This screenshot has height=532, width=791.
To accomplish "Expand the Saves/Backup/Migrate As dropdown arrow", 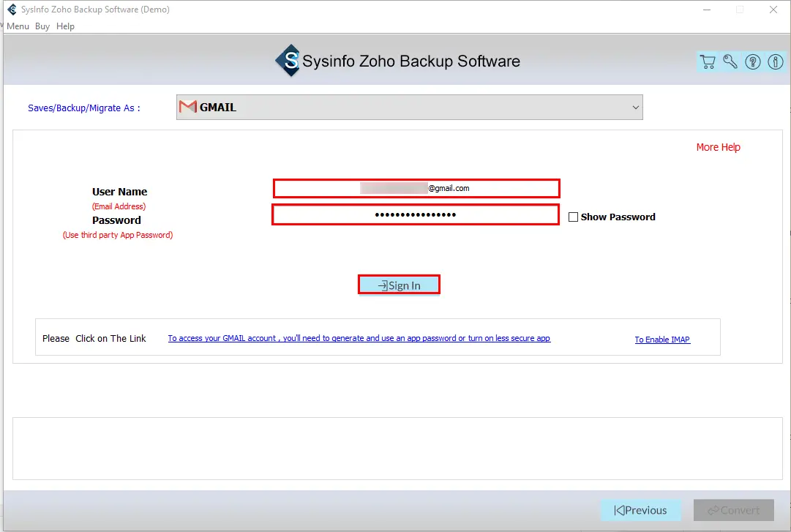I will 635,108.
